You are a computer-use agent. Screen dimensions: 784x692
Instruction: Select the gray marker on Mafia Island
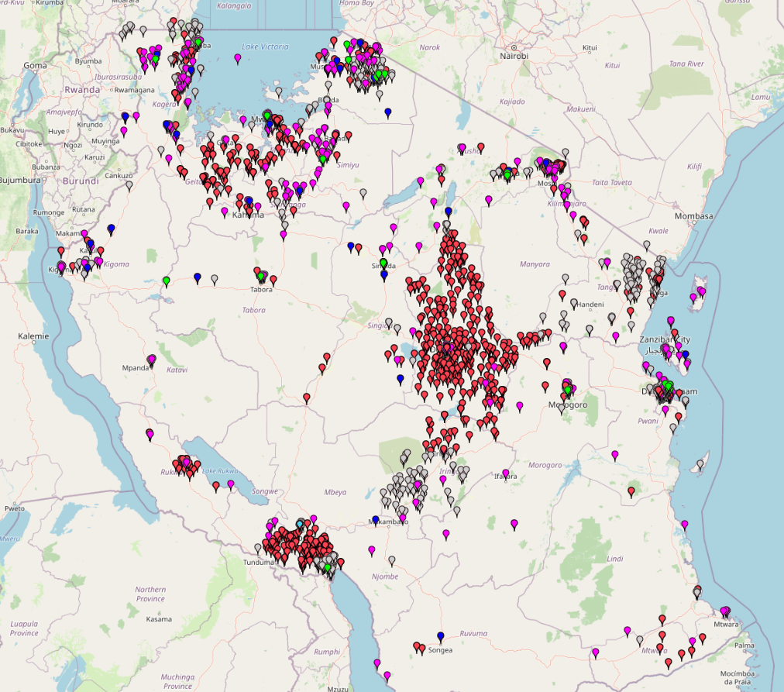click(x=700, y=464)
